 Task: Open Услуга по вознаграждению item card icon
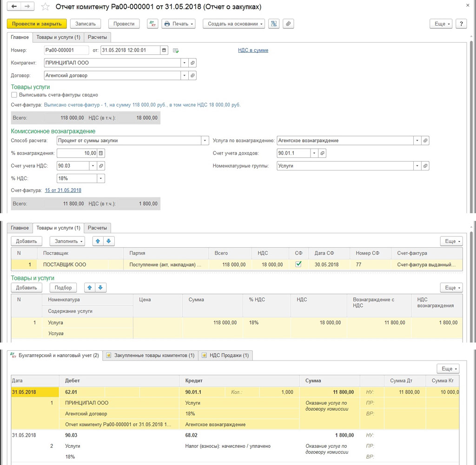click(x=425, y=140)
